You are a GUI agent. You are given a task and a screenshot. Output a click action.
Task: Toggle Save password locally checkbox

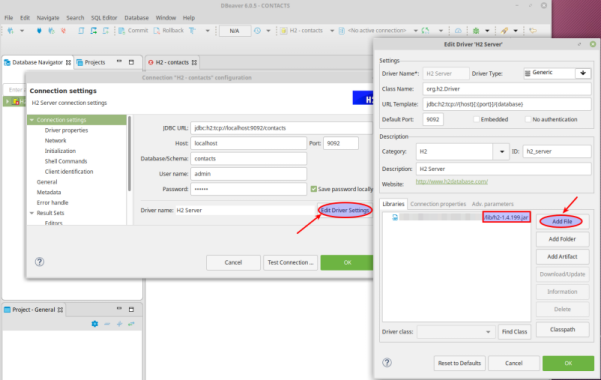tap(314, 189)
